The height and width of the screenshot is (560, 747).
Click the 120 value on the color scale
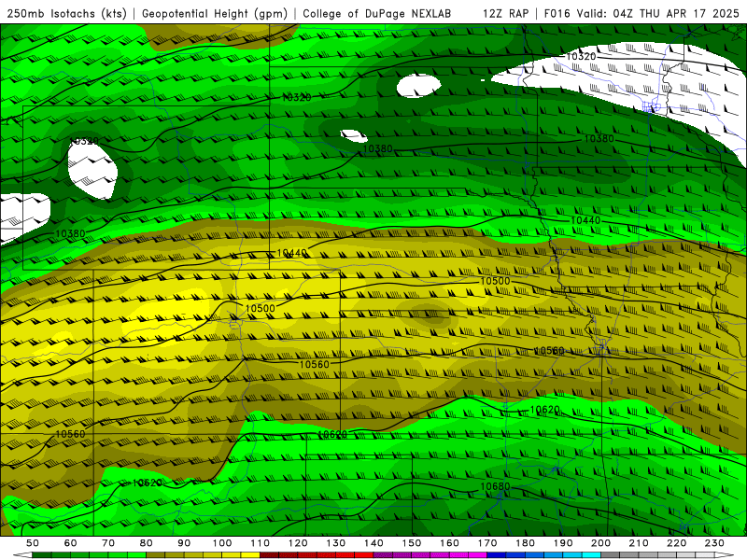[x=298, y=543]
